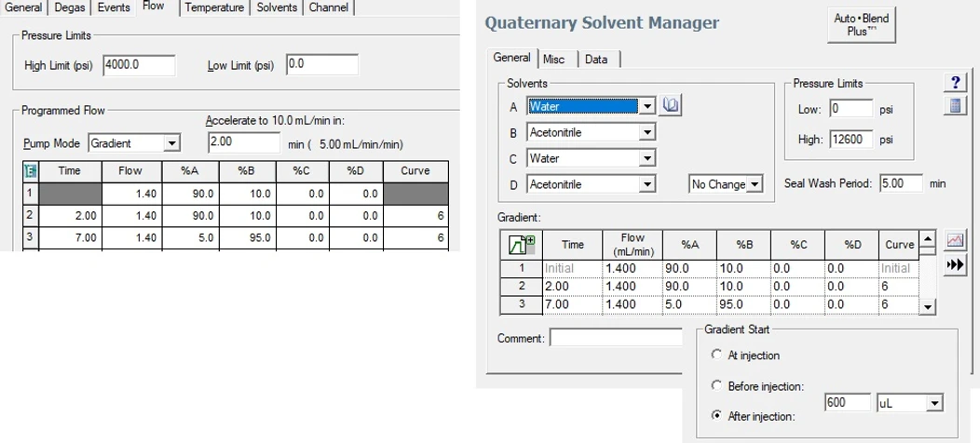Click Time cell 2.00 in Programmed Flow table
The height and width of the screenshot is (443, 980).
(70, 216)
